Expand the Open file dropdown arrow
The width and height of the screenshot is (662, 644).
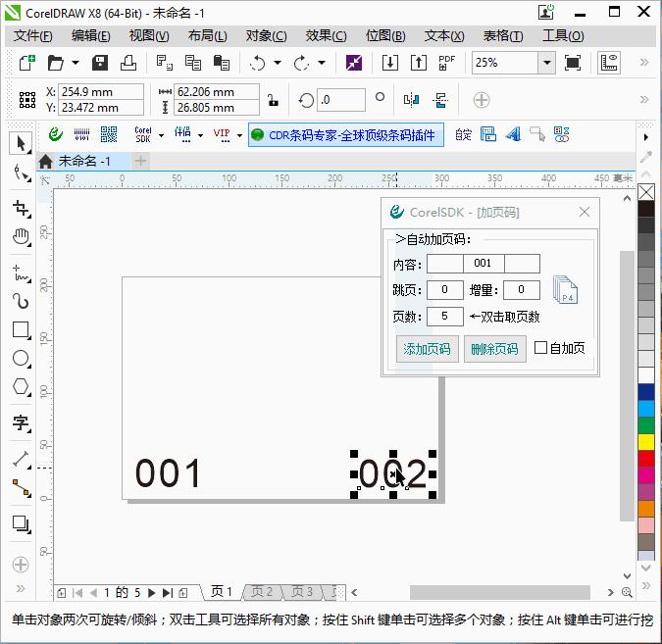[76, 63]
